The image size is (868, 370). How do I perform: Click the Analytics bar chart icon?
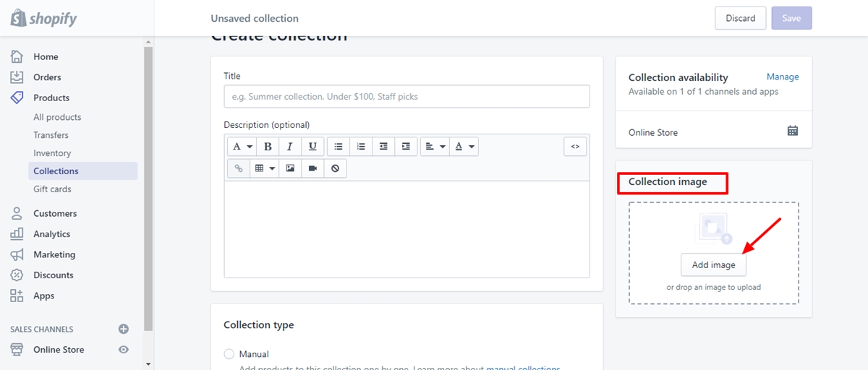(x=17, y=234)
